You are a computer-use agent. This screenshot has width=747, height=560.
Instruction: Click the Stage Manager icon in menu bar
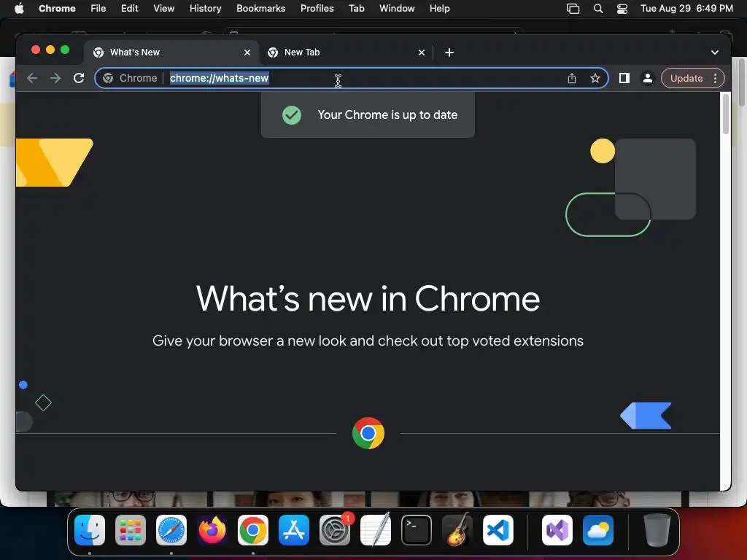pos(573,9)
